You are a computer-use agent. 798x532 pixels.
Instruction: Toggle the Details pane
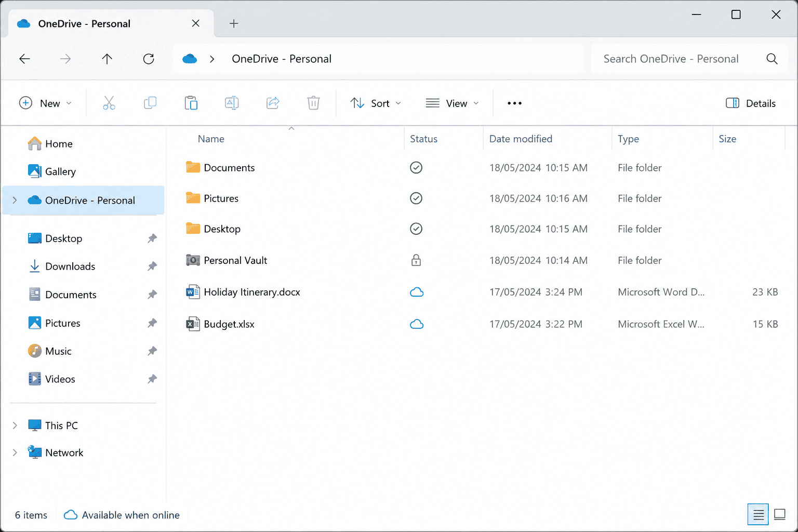751,103
